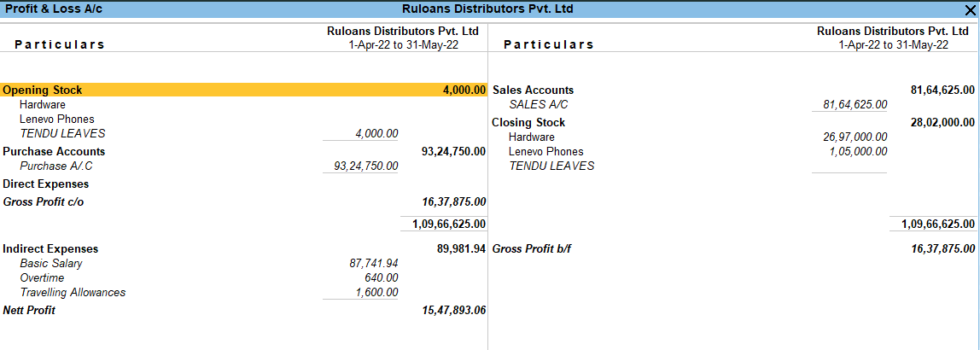The height and width of the screenshot is (350, 980).
Task: Click the left period 1-Apr-22 to 31-May-22
Action: 403,44
